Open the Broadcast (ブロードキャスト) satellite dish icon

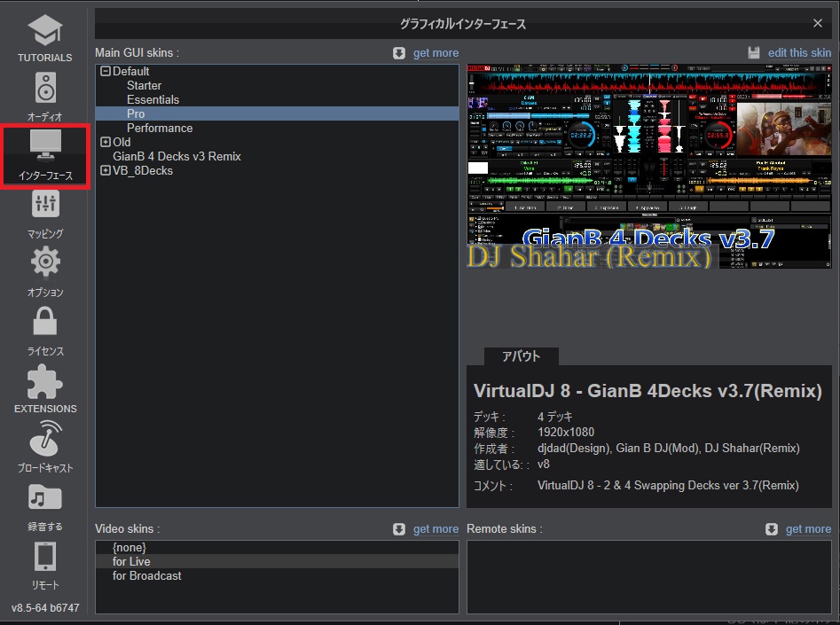point(46,439)
